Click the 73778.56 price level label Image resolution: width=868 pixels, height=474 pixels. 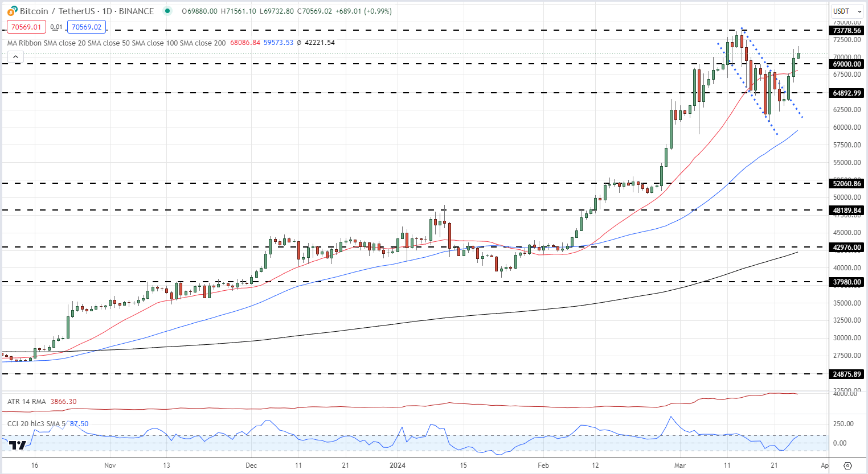[847, 31]
